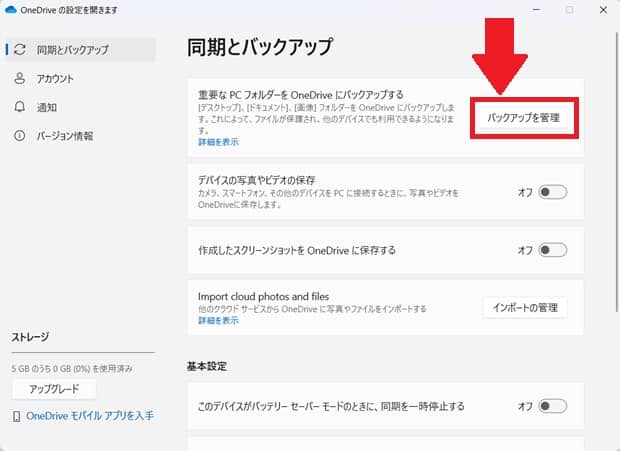Click the person icon beside アカウント
Screen dimensions: 620x451
tap(19, 78)
